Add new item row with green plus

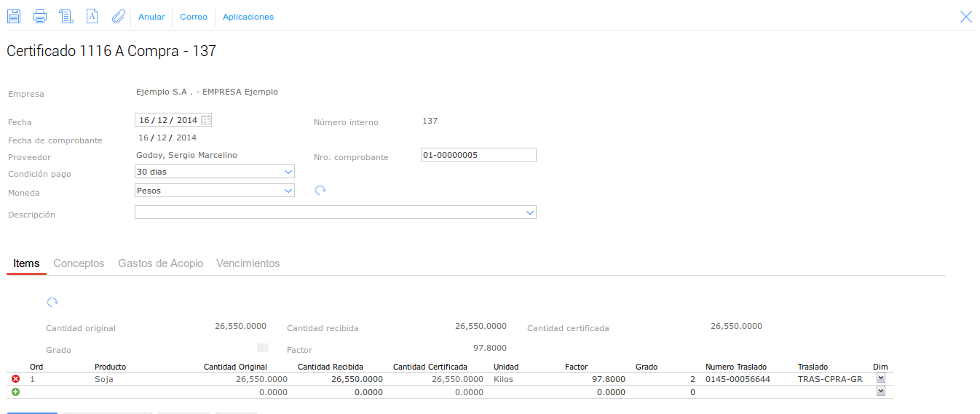tap(16, 391)
